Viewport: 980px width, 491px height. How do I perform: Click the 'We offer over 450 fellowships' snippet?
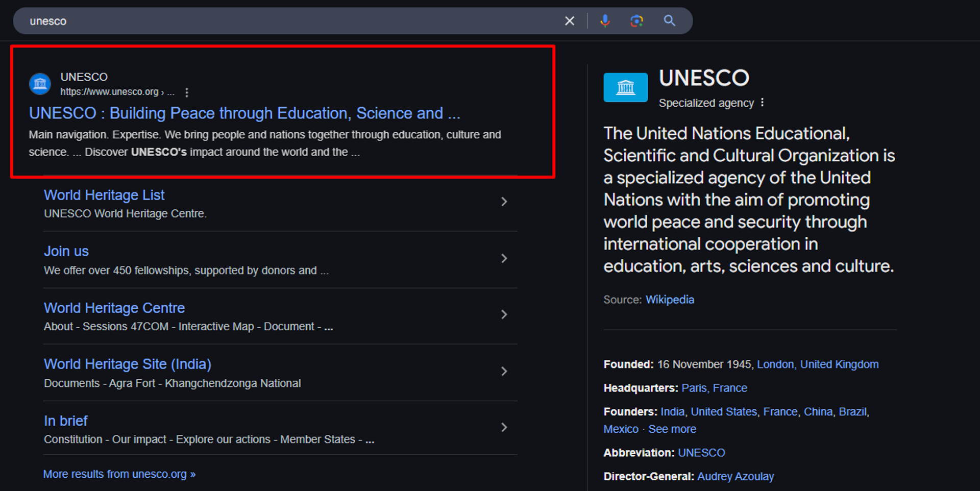tap(186, 271)
